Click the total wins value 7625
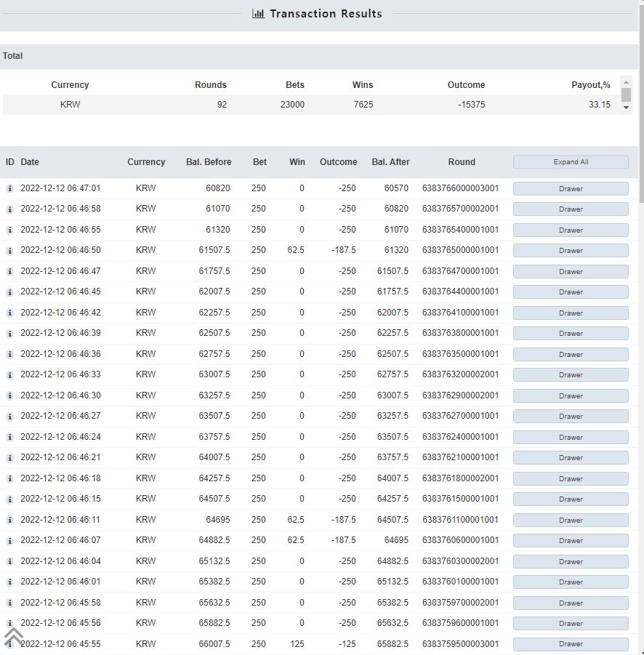 (363, 105)
